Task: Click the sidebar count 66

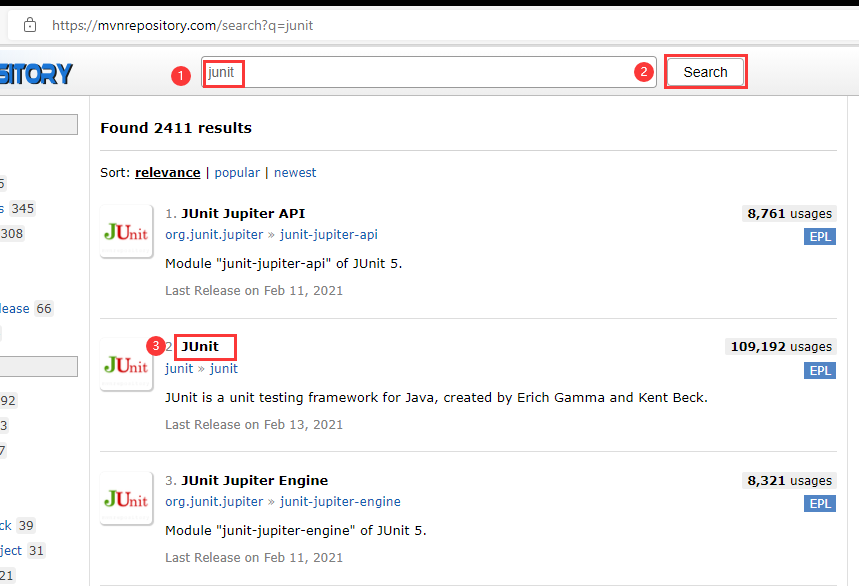Action: 44,308
